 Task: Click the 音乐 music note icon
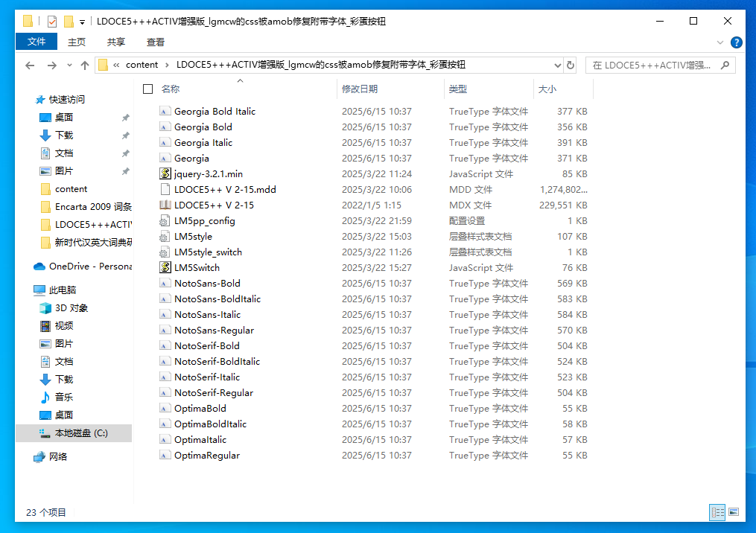[x=45, y=397]
